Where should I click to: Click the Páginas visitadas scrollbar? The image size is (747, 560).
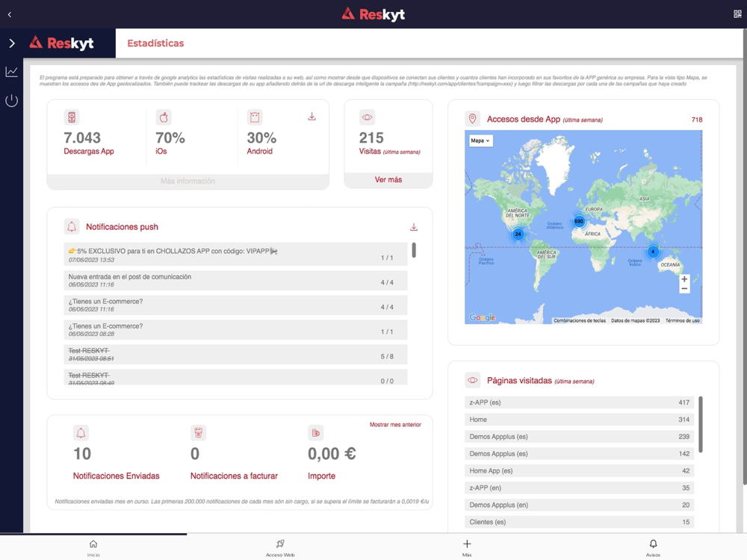(701, 424)
